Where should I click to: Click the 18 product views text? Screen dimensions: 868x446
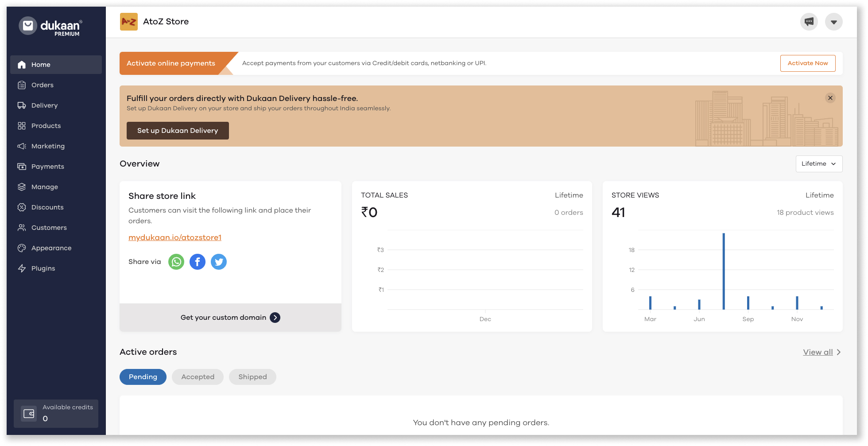(x=805, y=213)
